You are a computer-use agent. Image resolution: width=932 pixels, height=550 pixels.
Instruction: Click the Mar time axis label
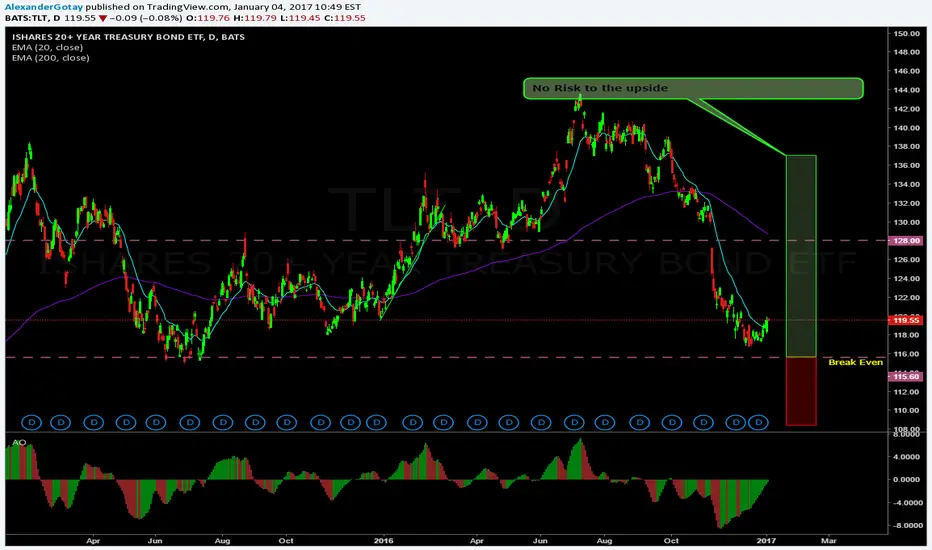coord(829,541)
